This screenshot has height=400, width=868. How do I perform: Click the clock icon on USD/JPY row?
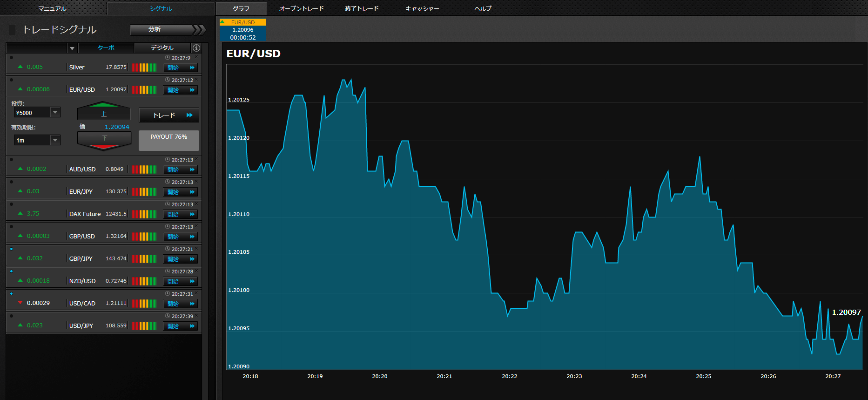pos(168,316)
